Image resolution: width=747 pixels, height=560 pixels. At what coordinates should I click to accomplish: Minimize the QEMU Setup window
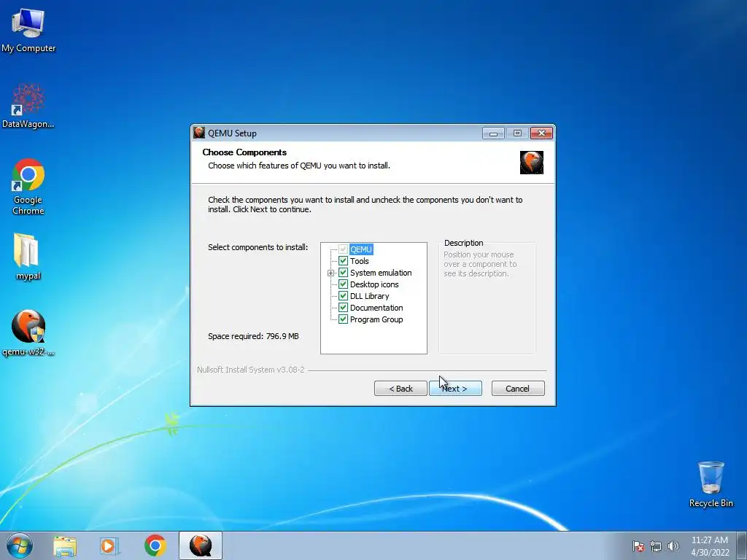point(493,133)
